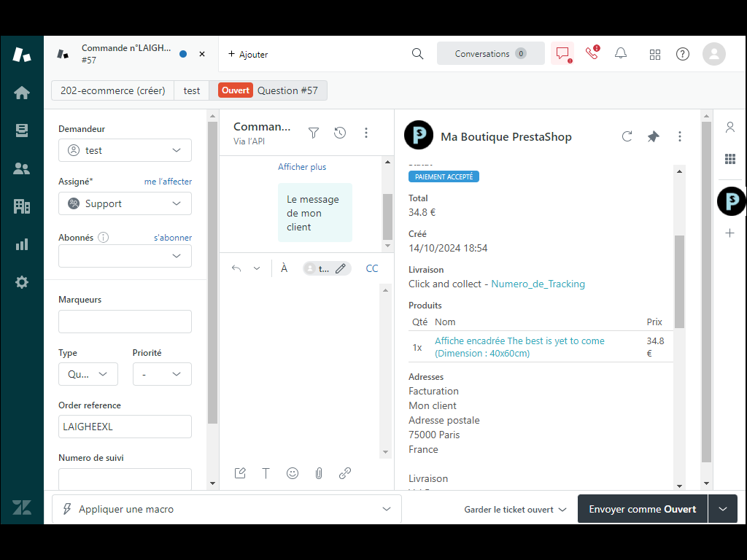This screenshot has width=747, height=560.
Task: Open the Admin settings gear icon
Action: (22, 282)
